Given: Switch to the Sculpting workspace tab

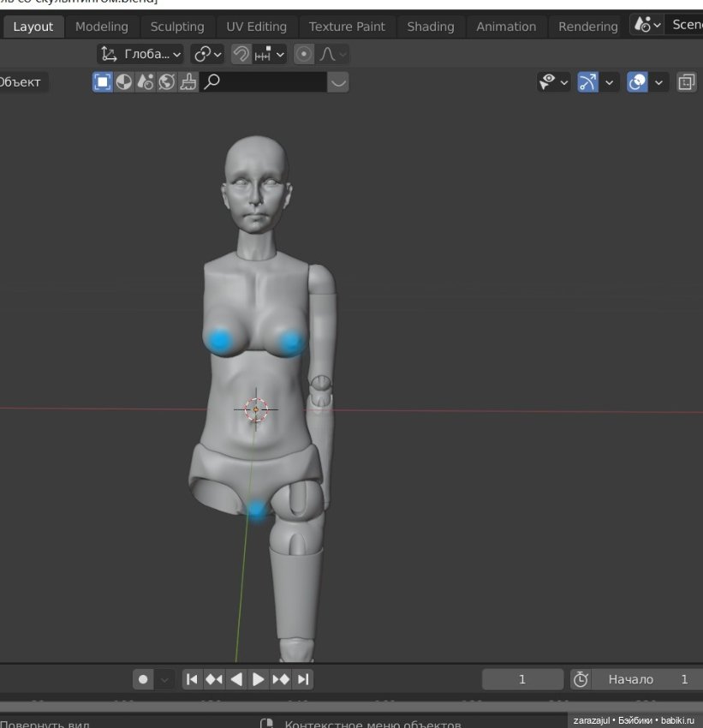Looking at the screenshot, I should (177, 27).
